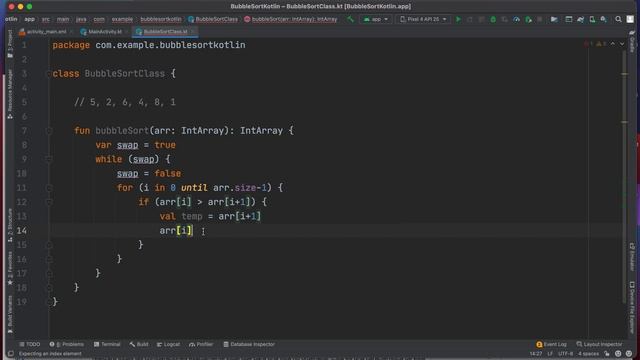Viewport: 640px width, 360px height.
Task: Click the Sync Project with Gradle icon
Action: click(580, 19)
